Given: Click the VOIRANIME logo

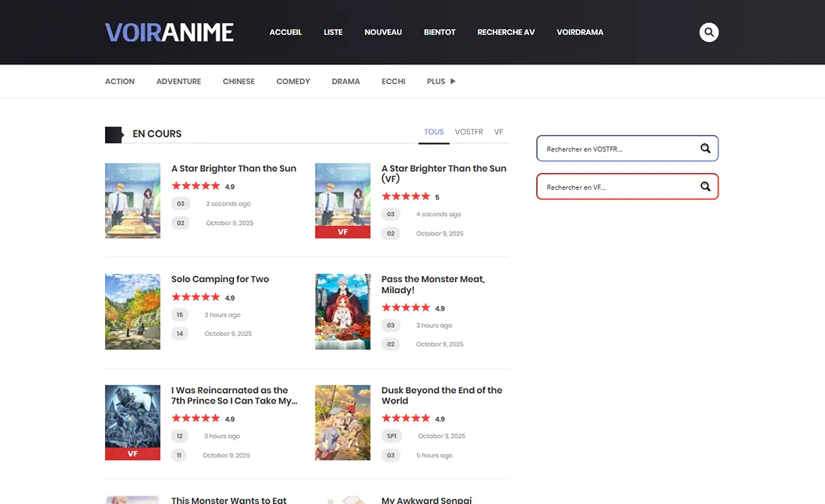Looking at the screenshot, I should point(169,32).
